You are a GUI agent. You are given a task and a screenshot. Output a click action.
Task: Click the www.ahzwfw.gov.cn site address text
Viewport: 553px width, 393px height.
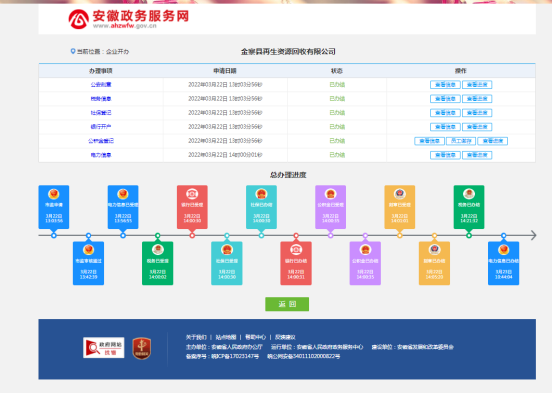click(124, 26)
